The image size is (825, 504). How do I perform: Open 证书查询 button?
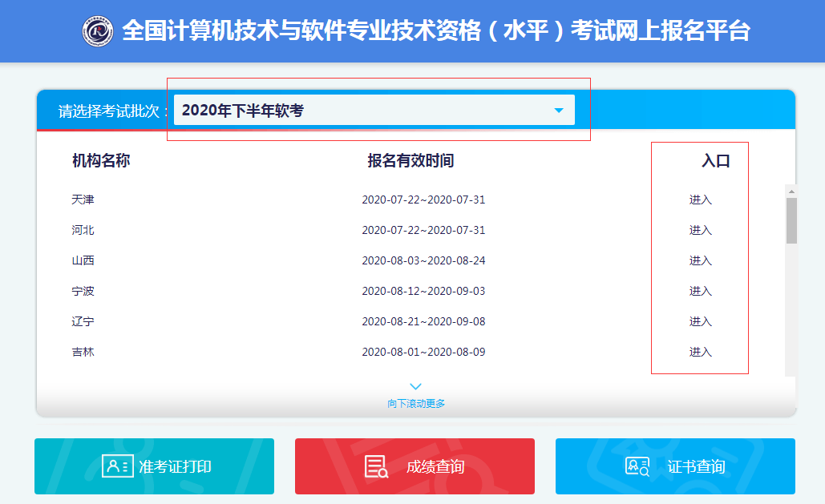[675, 466]
